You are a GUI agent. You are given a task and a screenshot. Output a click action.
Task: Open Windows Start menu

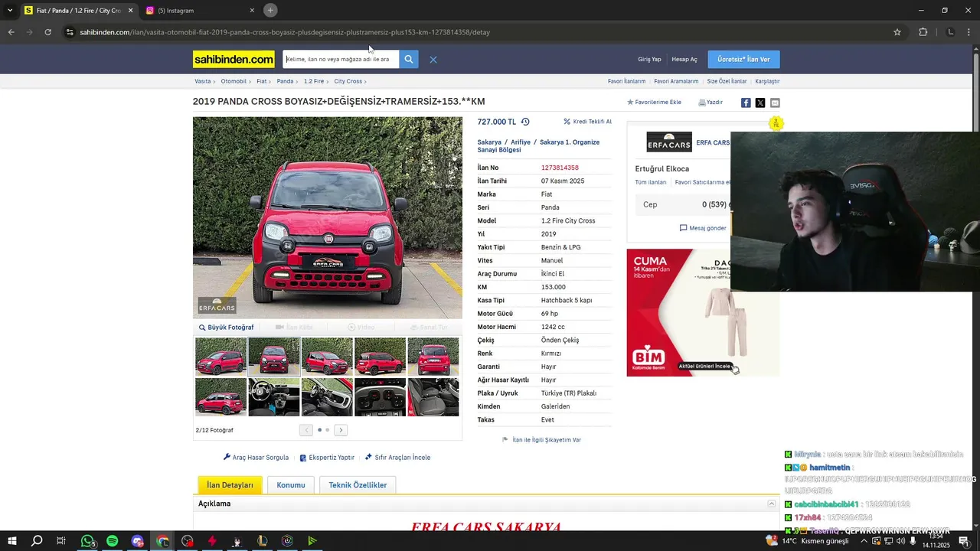point(11,541)
